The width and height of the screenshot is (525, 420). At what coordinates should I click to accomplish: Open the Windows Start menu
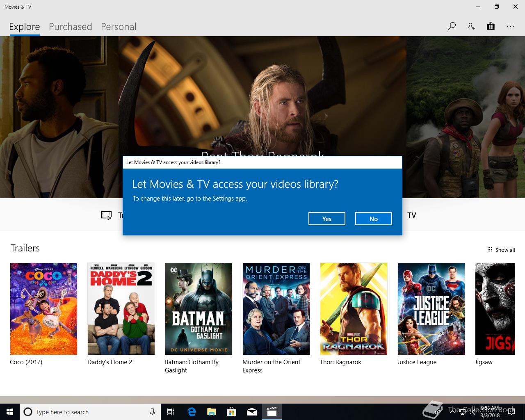click(10, 412)
